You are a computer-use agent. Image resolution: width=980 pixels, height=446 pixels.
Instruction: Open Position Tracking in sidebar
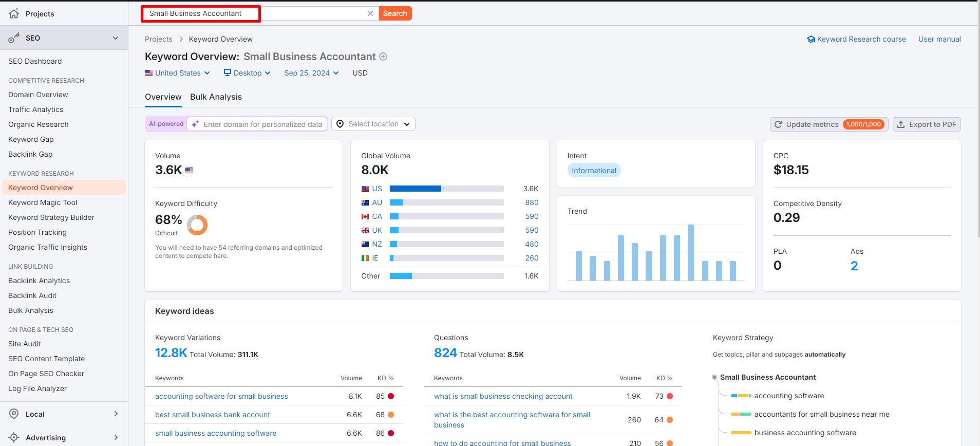pyautogui.click(x=37, y=232)
